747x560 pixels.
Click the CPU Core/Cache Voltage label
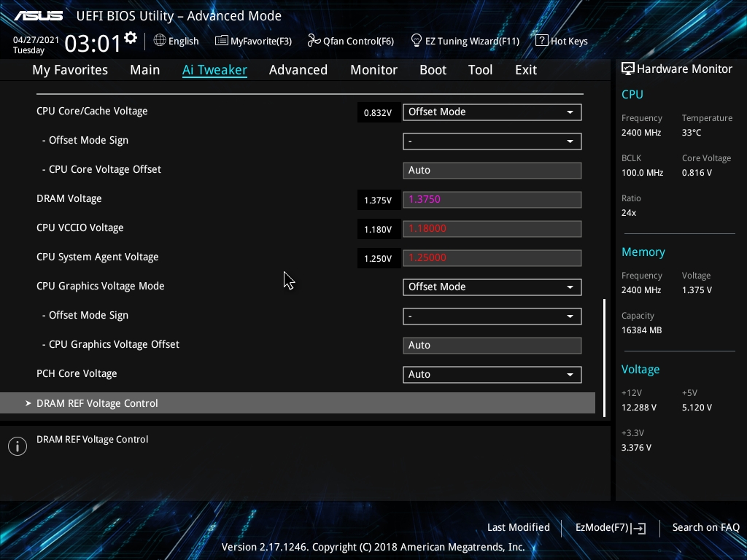[92, 111]
